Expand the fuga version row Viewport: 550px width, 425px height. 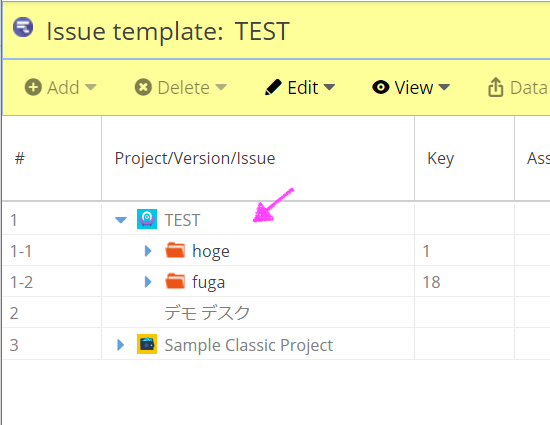148,282
